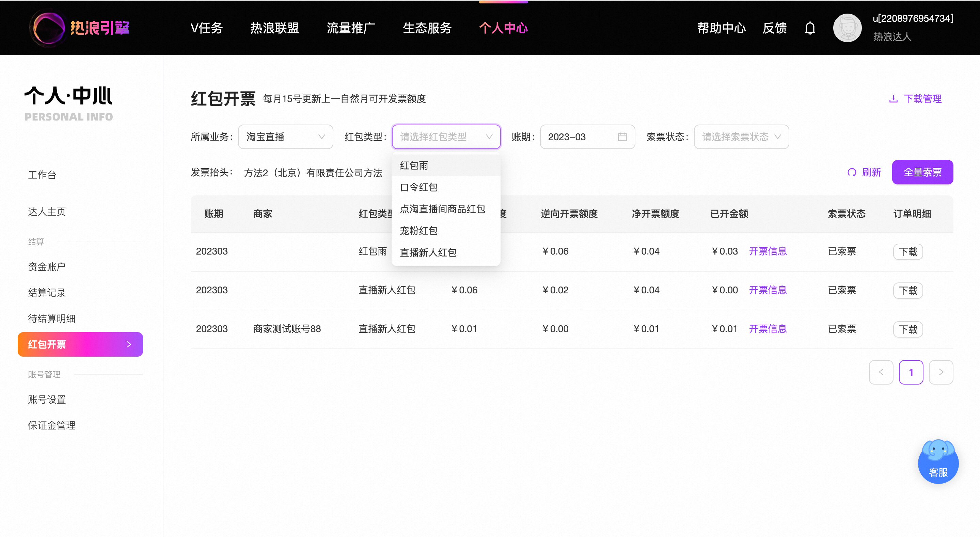Click the username u[2208976954734]
Viewport: 980px width, 537px height.
click(x=913, y=18)
